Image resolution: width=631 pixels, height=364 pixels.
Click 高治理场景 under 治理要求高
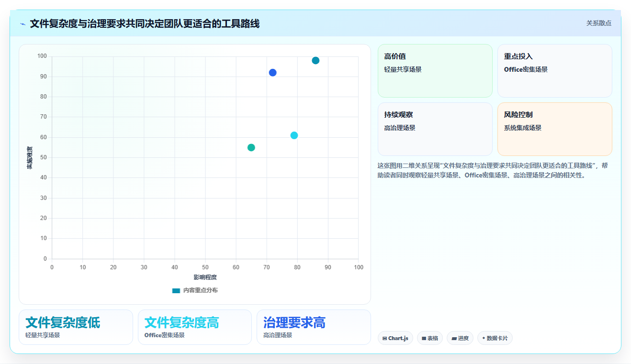point(278,335)
